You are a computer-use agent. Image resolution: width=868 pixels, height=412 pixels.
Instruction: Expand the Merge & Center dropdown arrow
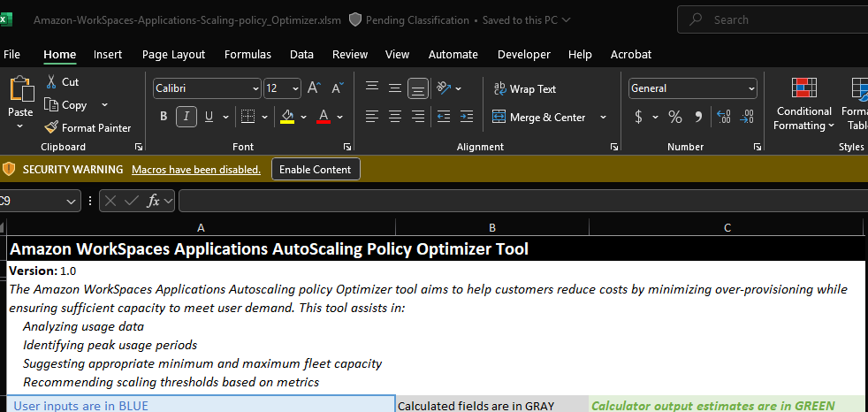604,117
